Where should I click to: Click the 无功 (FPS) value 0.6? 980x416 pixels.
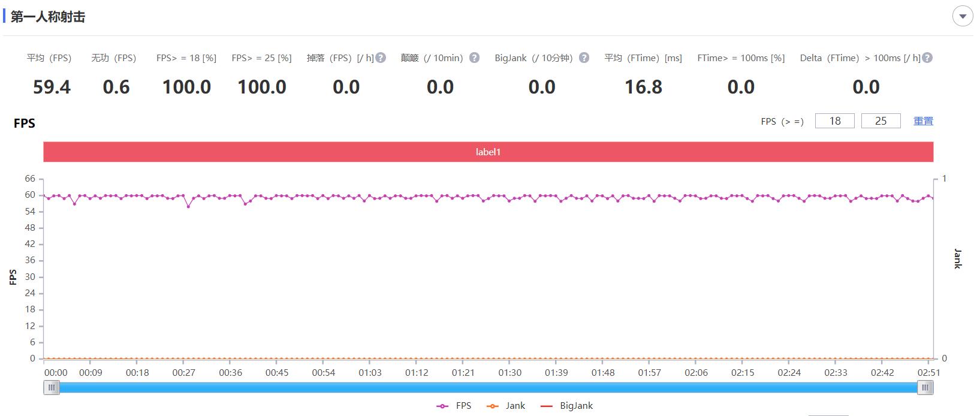coord(116,87)
